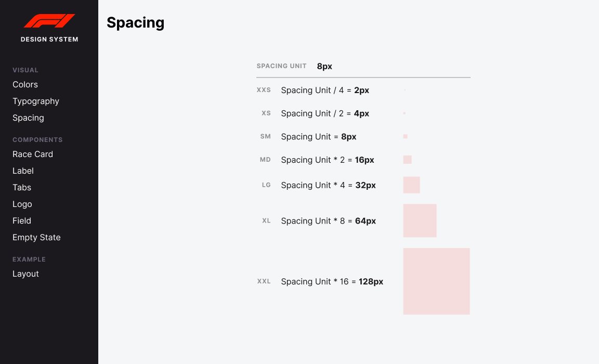Screen dimensions: 599x364
Task: Click the F1 logo in sidebar
Action: (49, 21)
